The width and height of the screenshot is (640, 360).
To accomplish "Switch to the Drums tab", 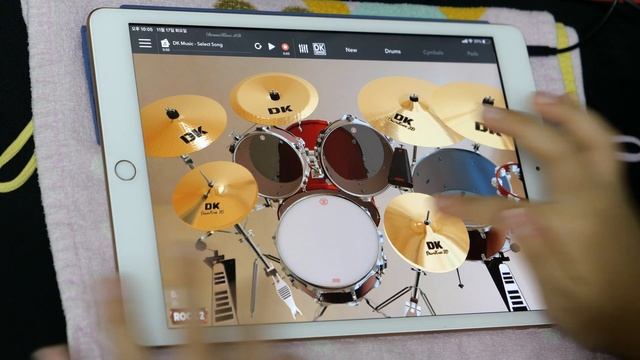I will pyautogui.click(x=392, y=51).
